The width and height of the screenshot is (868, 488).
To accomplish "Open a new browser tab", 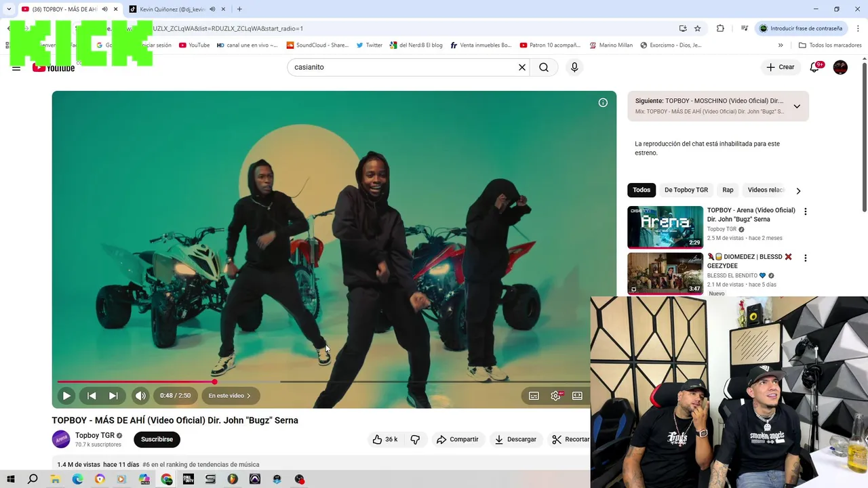I will 239,9.
